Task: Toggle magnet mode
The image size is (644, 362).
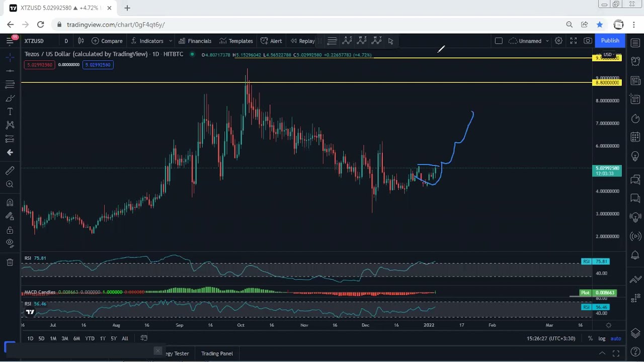Action: tap(10, 203)
